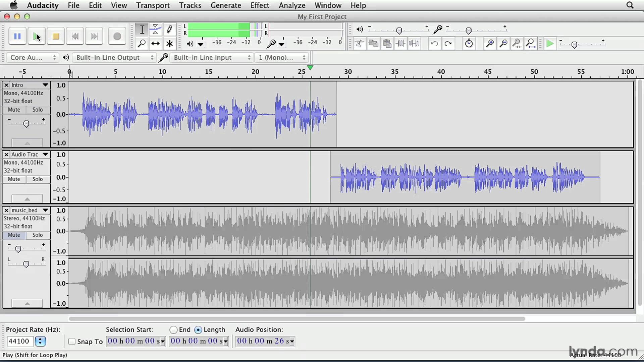Open Built-in Line Output device dropdown
Screen dimensions: 644x362
pos(114,58)
